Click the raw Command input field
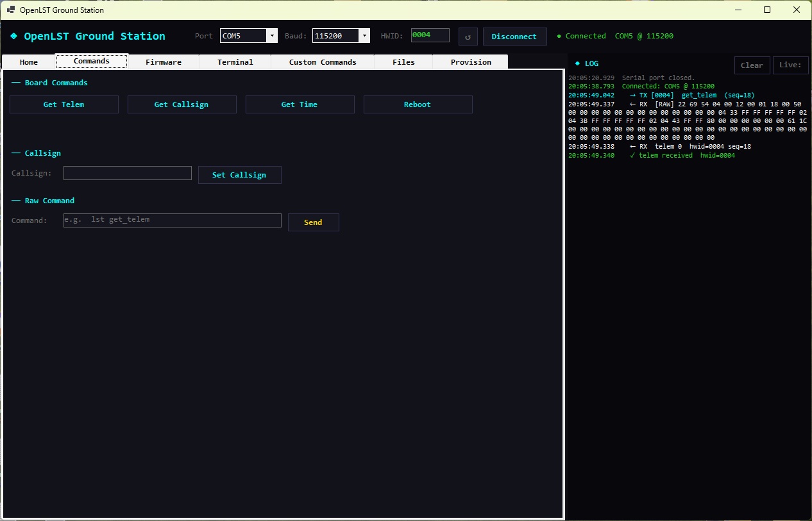This screenshot has width=812, height=521. coord(172,220)
